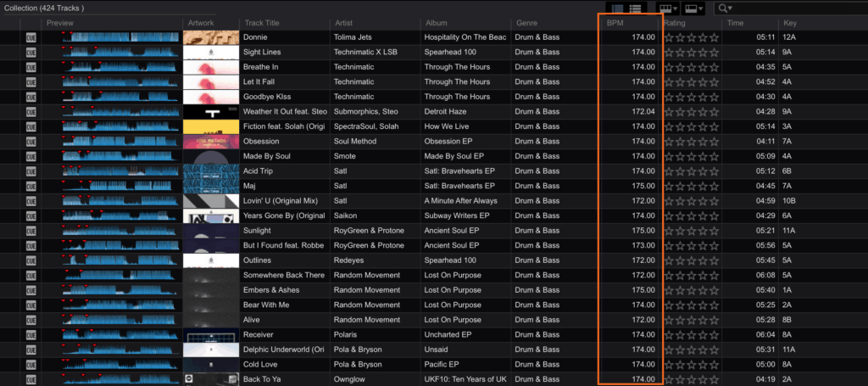
Task: Click CUE icon for Donnie
Action: pos(31,37)
